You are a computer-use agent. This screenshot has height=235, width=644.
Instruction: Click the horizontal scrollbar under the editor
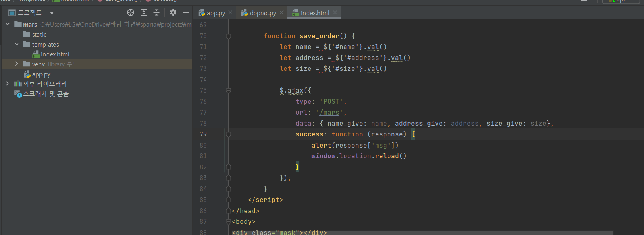coord(422,233)
